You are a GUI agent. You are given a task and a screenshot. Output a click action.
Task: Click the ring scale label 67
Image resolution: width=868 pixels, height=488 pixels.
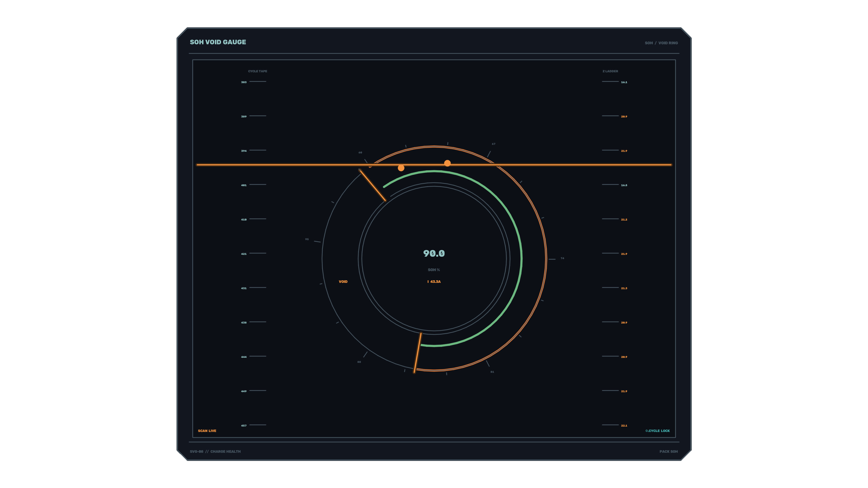pos(494,144)
